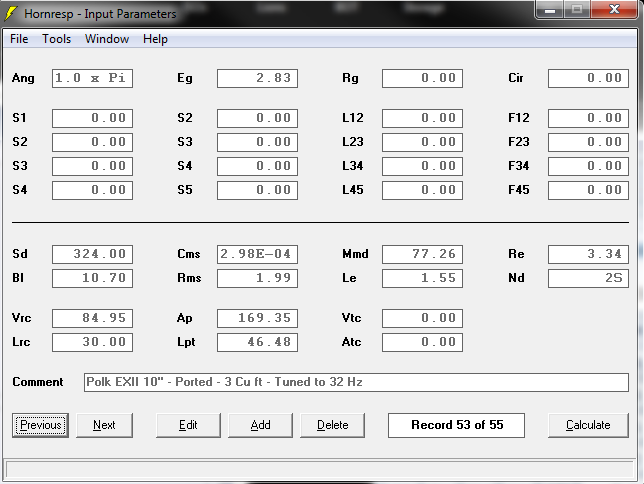Click the S5 input field
Screen dimensions: 644x484
pyautogui.click(x=258, y=190)
